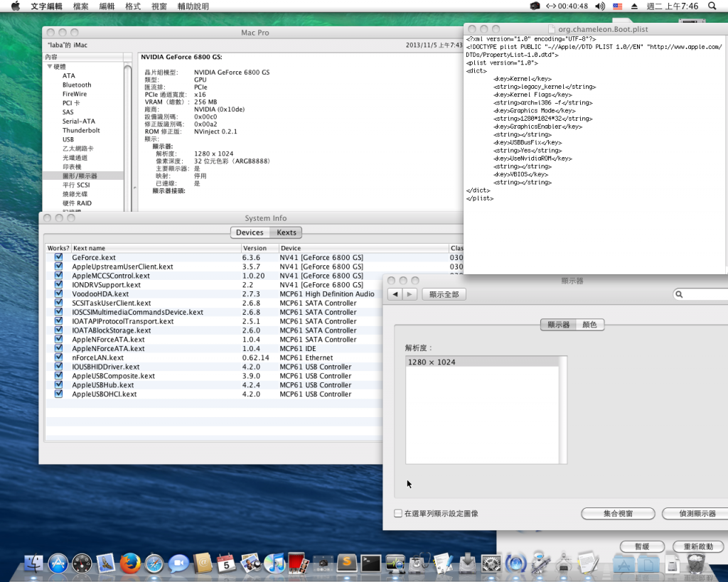The image size is (728, 582).
Task: Open Dashboard from the dock
Action: (x=82, y=564)
